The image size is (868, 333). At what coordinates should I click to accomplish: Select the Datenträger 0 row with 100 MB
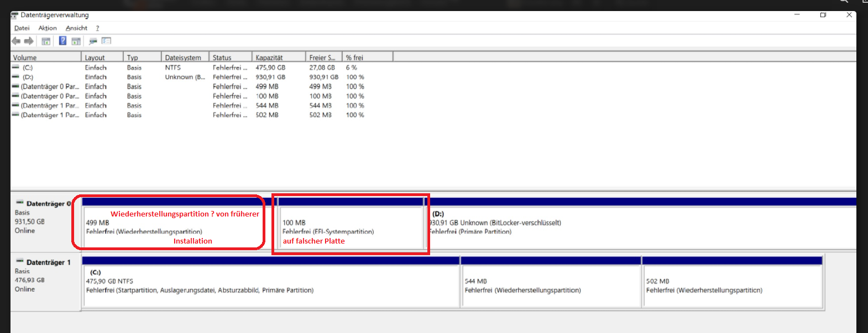click(202, 96)
